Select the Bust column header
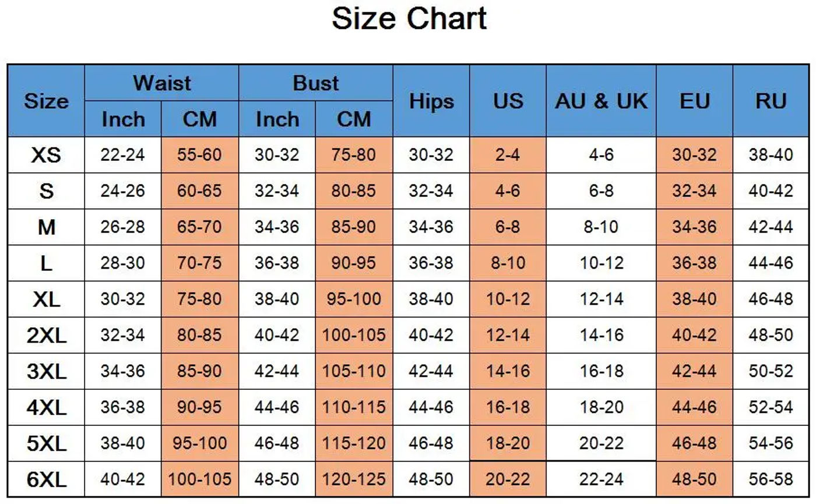 pyautogui.click(x=315, y=83)
